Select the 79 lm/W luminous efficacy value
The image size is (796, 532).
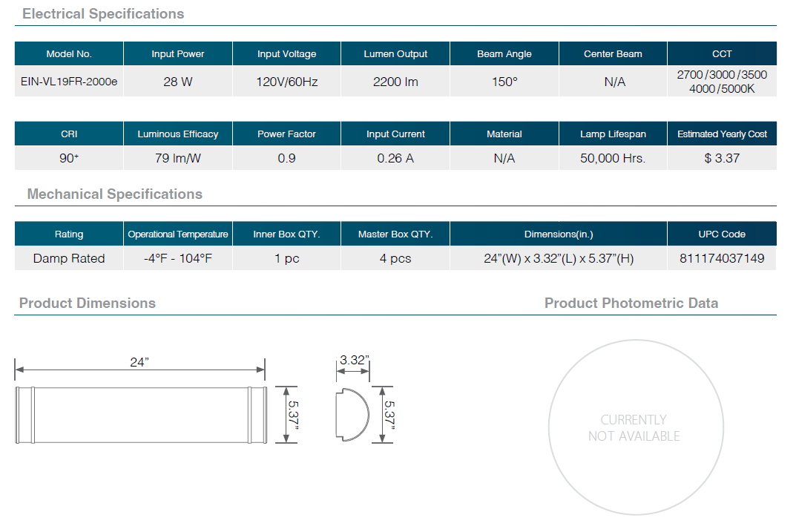pyautogui.click(x=178, y=158)
